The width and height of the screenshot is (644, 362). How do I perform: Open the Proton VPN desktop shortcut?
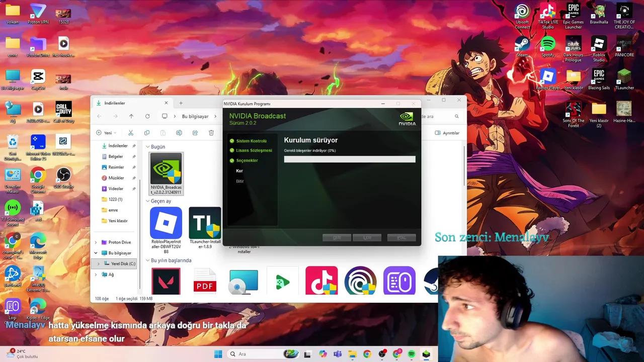point(38,14)
